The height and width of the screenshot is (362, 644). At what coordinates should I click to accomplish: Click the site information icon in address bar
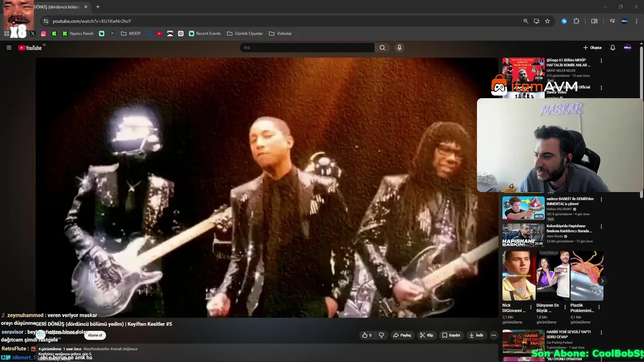(46, 21)
